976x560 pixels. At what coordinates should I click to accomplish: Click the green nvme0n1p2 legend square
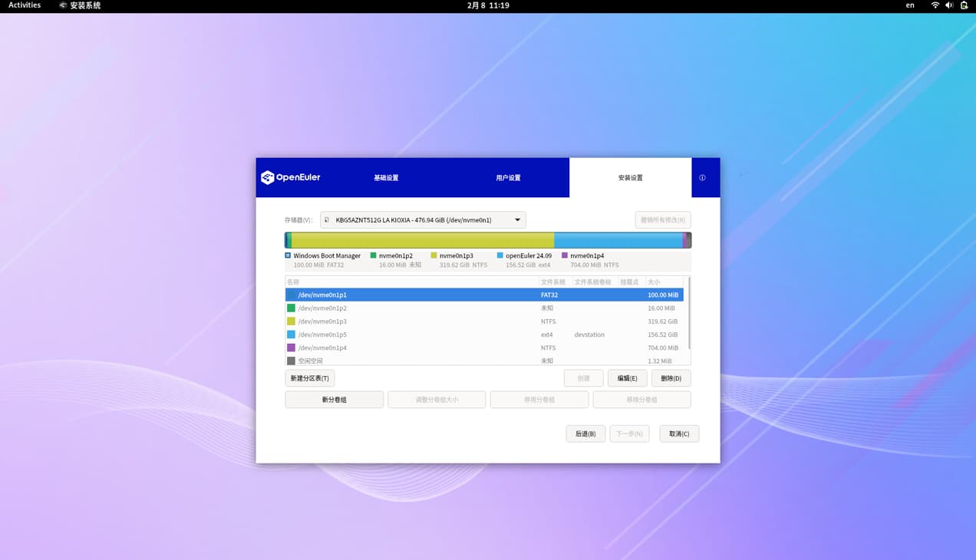[x=374, y=255]
